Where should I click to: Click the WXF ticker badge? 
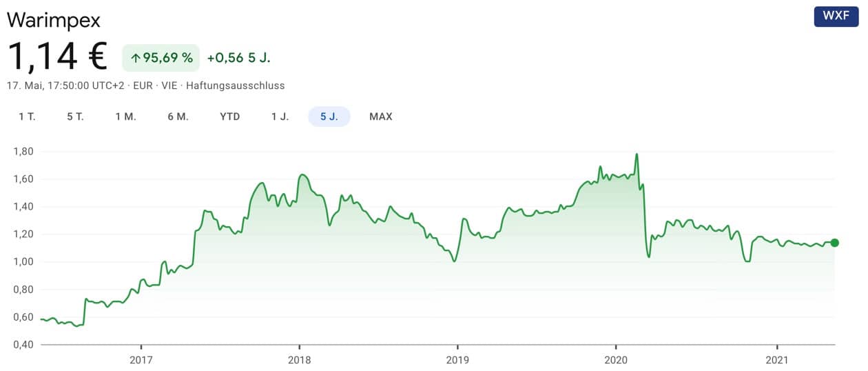[836, 17]
